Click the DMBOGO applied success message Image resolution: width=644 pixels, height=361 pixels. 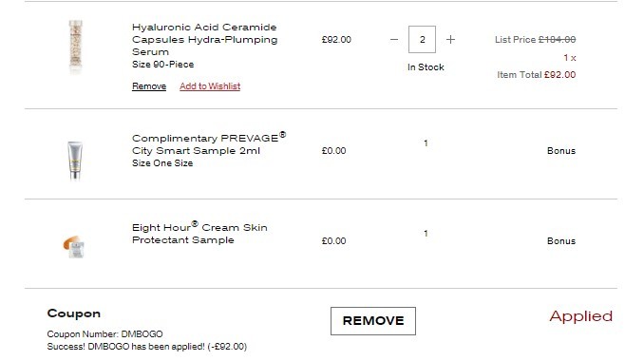click(x=147, y=347)
